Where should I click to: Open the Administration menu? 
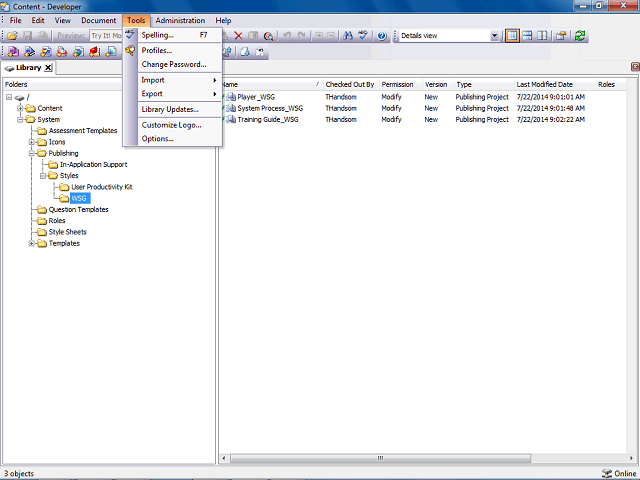180,20
